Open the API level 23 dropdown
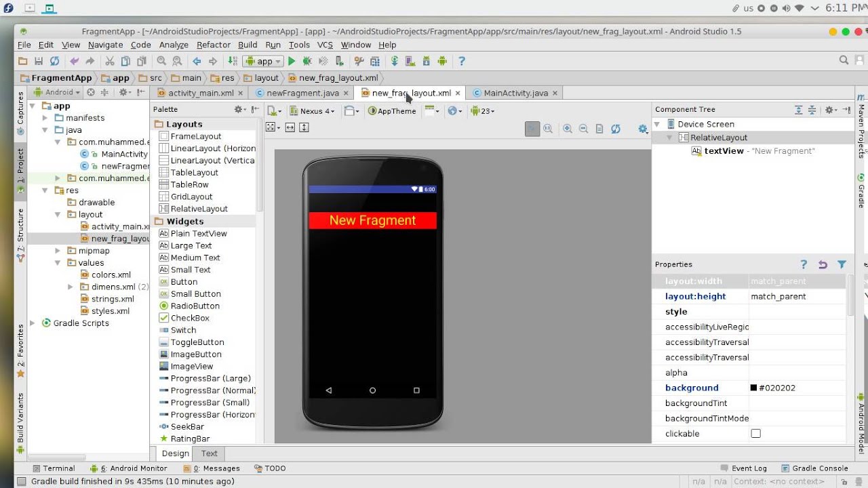The height and width of the screenshot is (488, 868). point(483,111)
